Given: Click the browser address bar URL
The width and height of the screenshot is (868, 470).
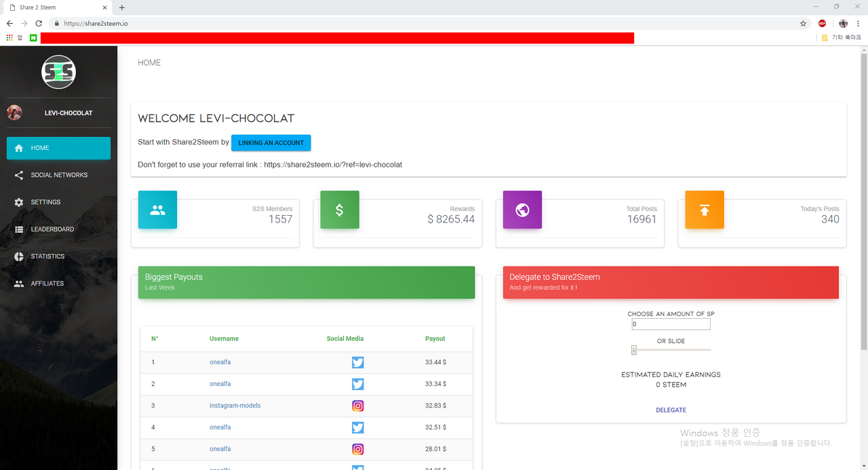Looking at the screenshot, I should pyautogui.click(x=96, y=23).
